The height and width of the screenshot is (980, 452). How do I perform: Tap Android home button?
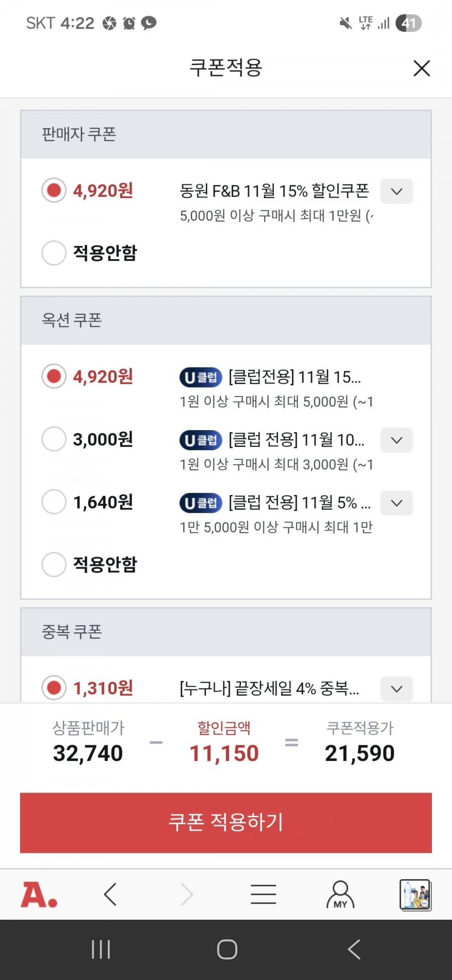pyautogui.click(x=227, y=949)
